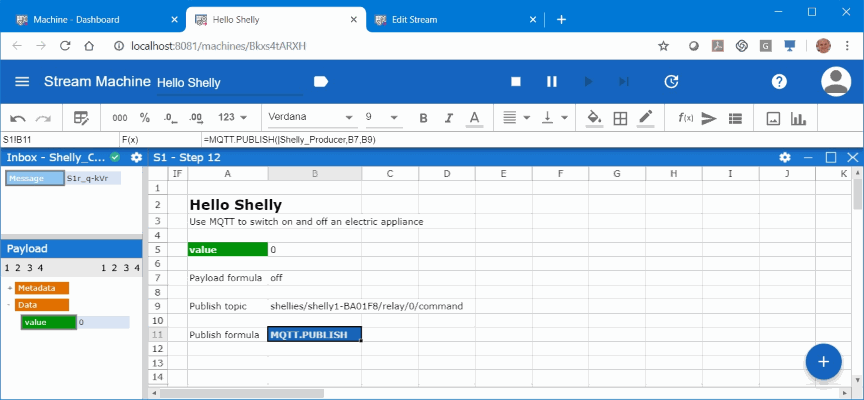Toggle underline text formatting

click(x=473, y=118)
